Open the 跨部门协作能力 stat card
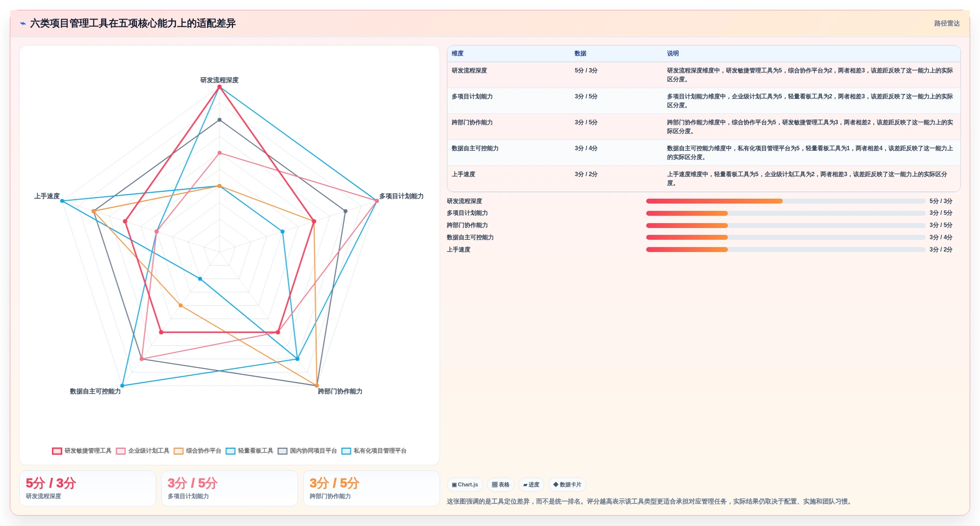Viewport: 980px width, 526px height. [x=371, y=488]
